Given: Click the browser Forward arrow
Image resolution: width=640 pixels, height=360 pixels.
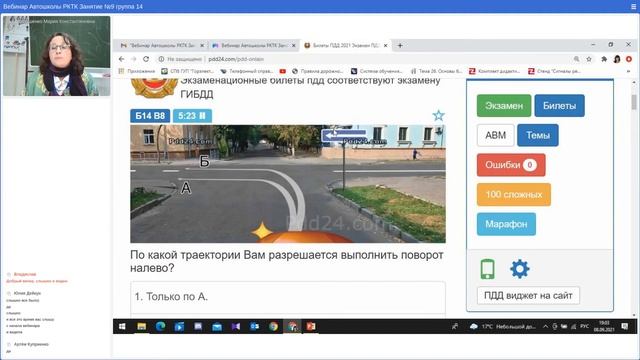Looking at the screenshot, I should click(x=133, y=59).
